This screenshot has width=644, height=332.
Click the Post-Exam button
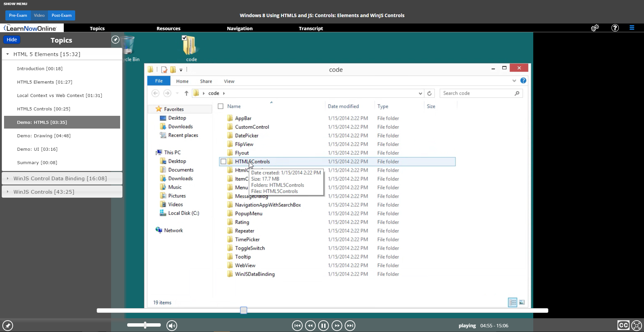pos(61,15)
